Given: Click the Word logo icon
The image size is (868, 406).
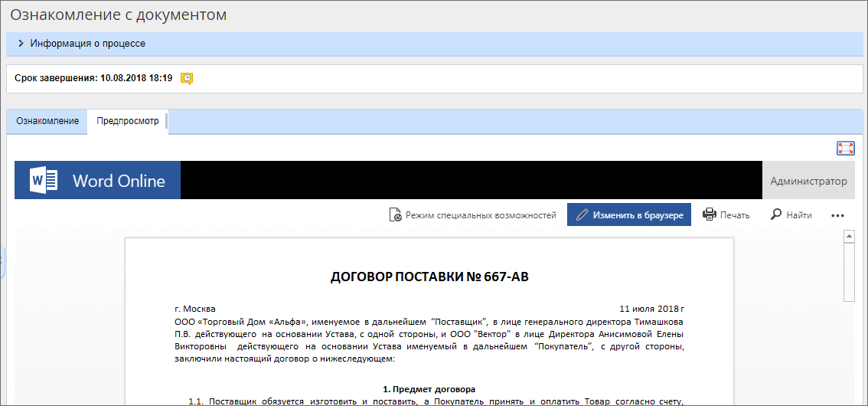Looking at the screenshot, I should (44, 181).
